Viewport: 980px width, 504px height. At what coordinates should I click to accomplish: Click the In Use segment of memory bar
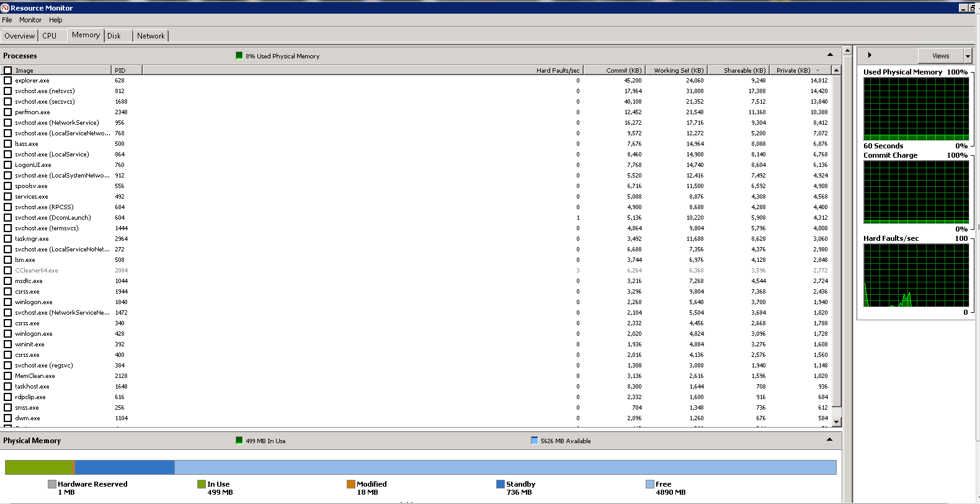pyautogui.click(x=38, y=467)
